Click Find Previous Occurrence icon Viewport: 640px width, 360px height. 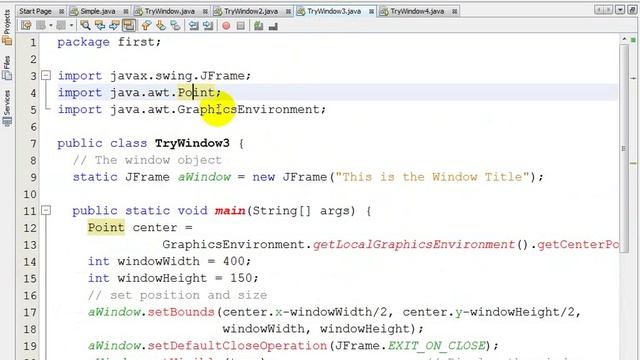(100, 26)
